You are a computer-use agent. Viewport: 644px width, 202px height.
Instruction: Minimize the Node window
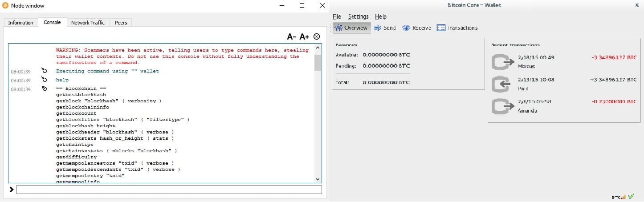pyautogui.click(x=281, y=5)
